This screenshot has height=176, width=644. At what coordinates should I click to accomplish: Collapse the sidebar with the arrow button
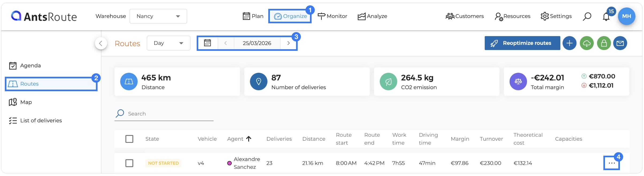click(101, 43)
